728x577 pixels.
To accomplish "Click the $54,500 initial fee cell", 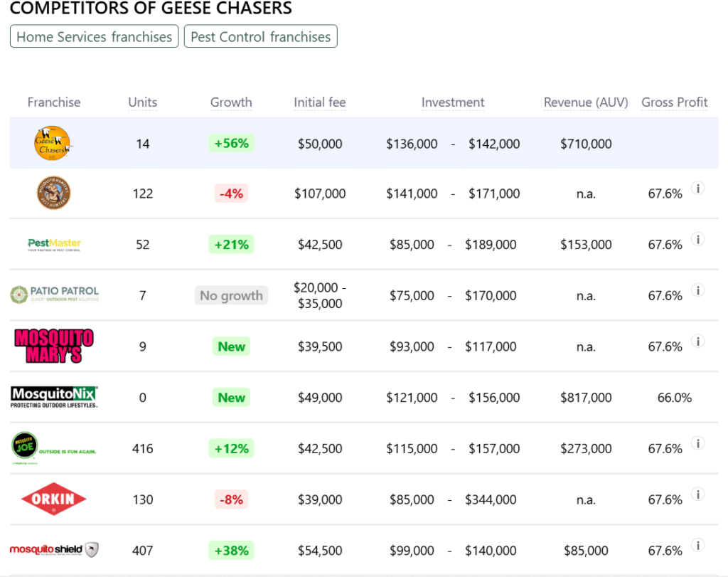I will click(320, 551).
